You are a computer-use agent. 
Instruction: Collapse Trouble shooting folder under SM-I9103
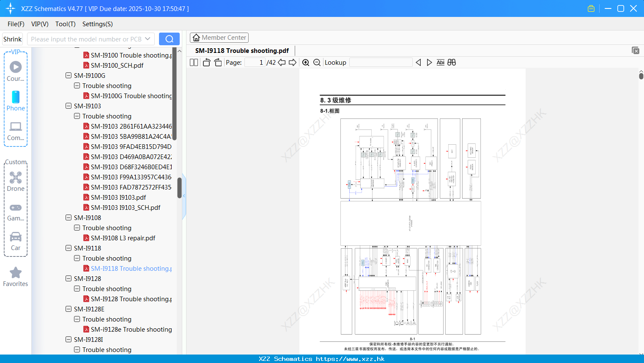pyautogui.click(x=77, y=116)
